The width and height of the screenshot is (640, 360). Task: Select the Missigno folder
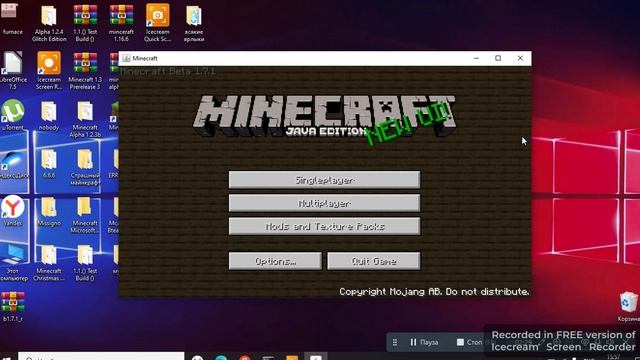click(x=49, y=211)
